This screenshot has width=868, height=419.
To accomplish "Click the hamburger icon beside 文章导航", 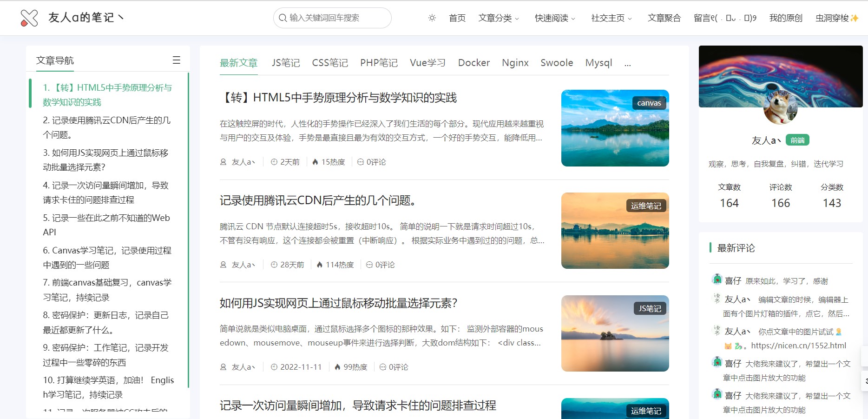I will (x=177, y=60).
